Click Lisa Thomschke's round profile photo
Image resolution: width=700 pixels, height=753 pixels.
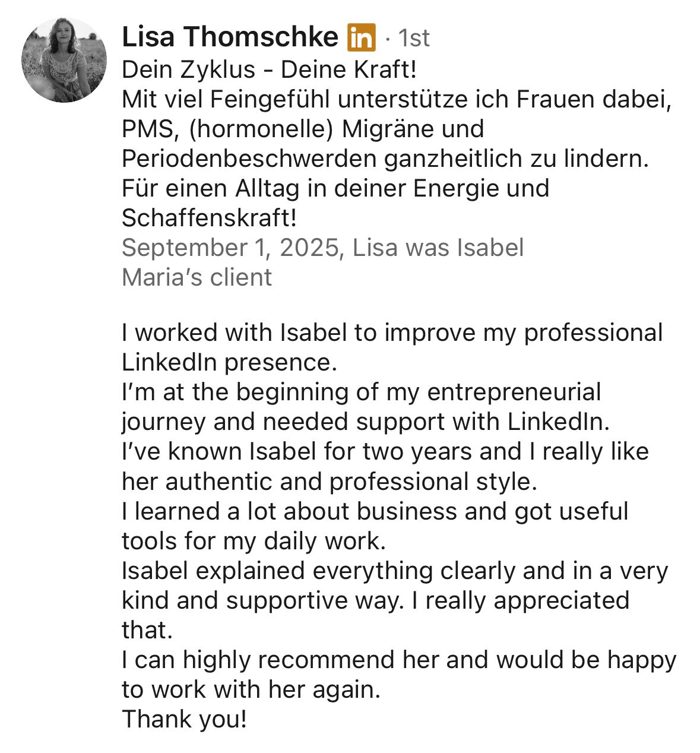[64, 60]
